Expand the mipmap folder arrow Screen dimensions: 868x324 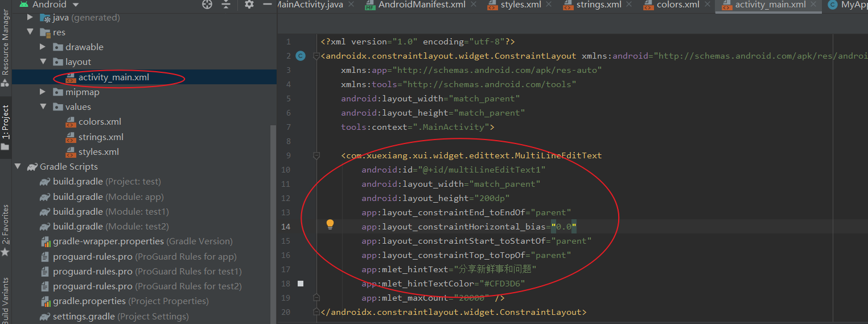[43, 92]
